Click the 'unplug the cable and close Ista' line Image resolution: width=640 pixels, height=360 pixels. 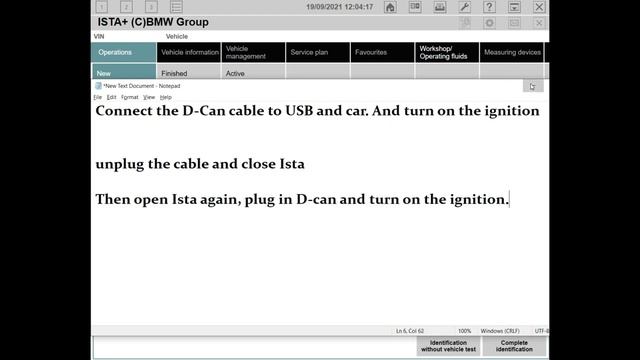[200, 164]
